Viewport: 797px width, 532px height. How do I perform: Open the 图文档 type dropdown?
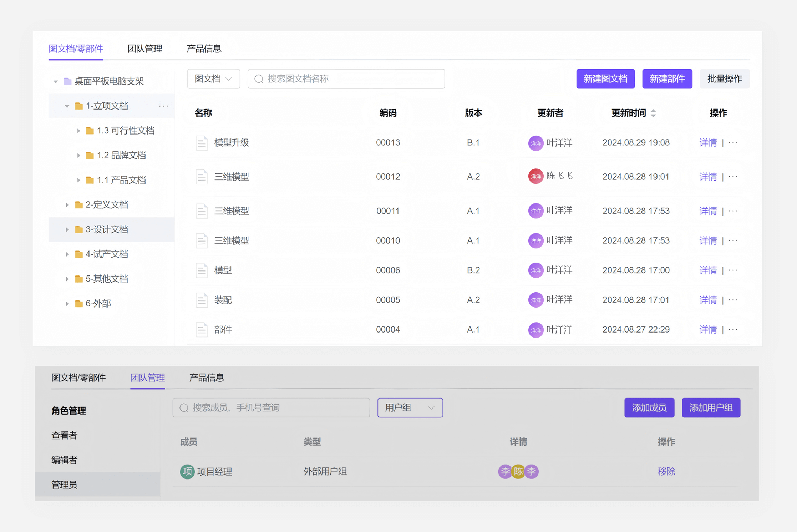click(x=213, y=78)
